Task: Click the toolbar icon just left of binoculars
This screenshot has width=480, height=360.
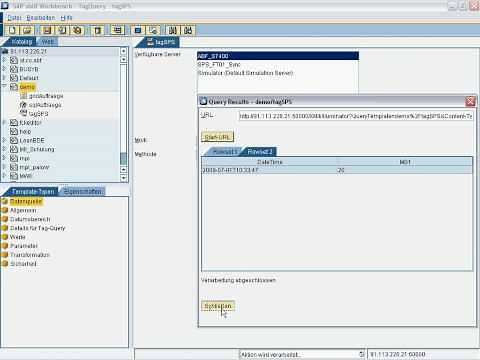Action: (x=173, y=31)
